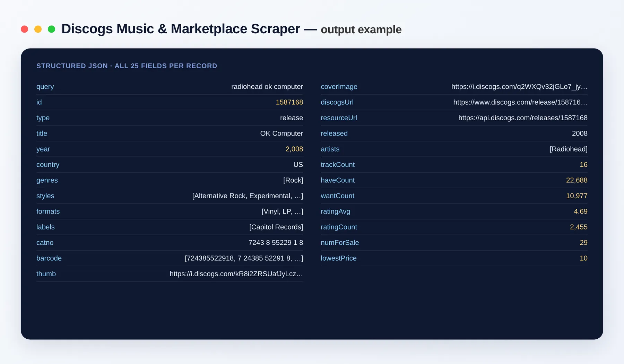Select the '[Vinyl, LP, …]' value
Viewport: 624px width, 364px height.
[282, 211]
